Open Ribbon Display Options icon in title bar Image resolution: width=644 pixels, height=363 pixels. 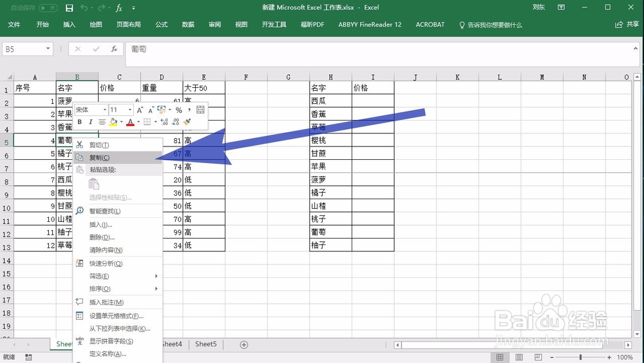click(561, 7)
